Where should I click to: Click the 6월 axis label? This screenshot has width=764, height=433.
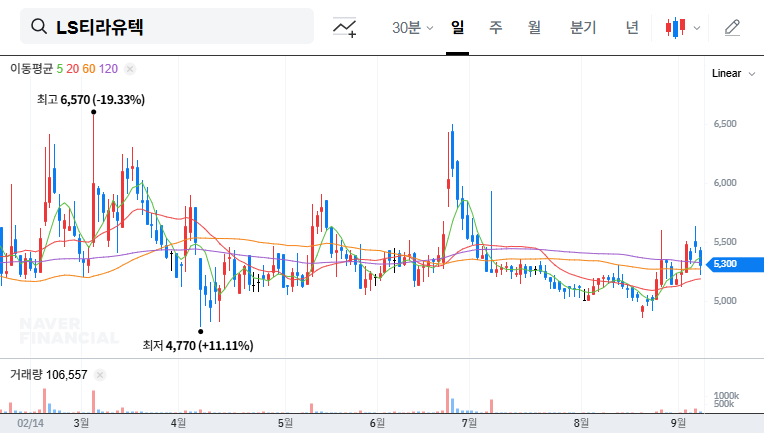(x=377, y=423)
